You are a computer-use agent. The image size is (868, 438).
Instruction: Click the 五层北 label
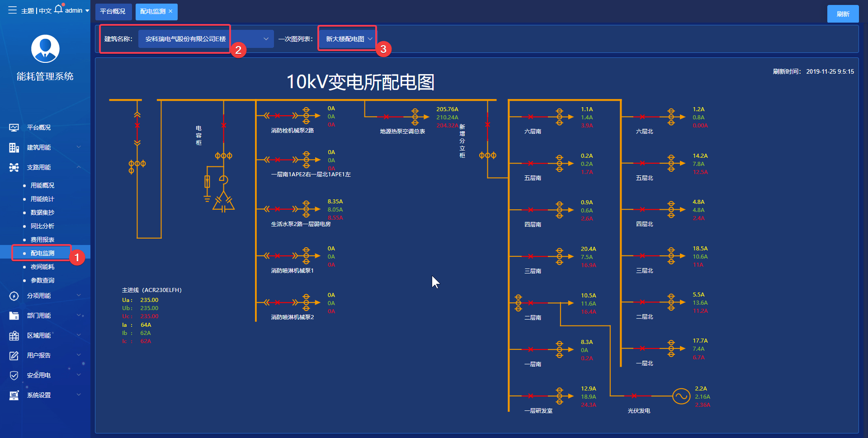(x=644, y=178)
